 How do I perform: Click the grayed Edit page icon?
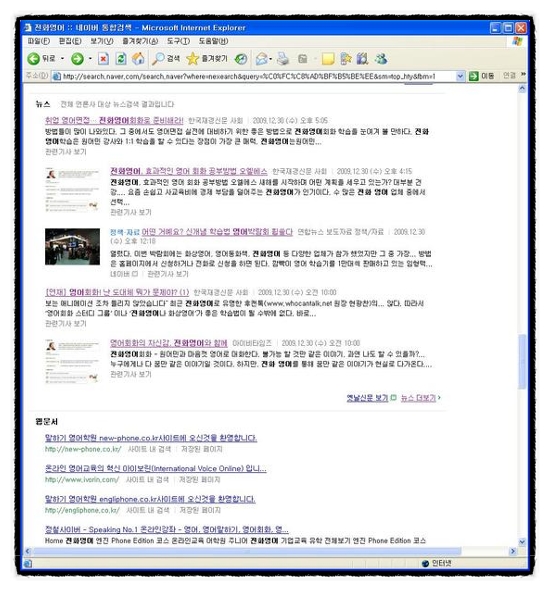click(x=302, y=58)
